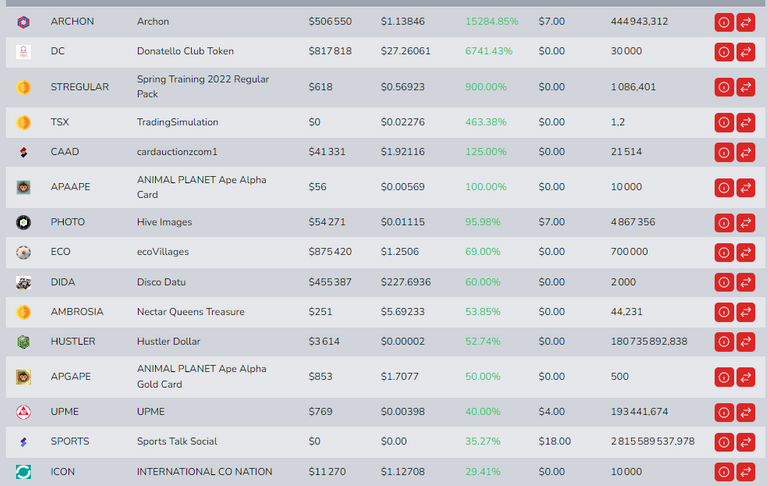Click the CAAD token logo
Image resolution: width=768 pixels, height=486 pixels.
click(24, 152)
